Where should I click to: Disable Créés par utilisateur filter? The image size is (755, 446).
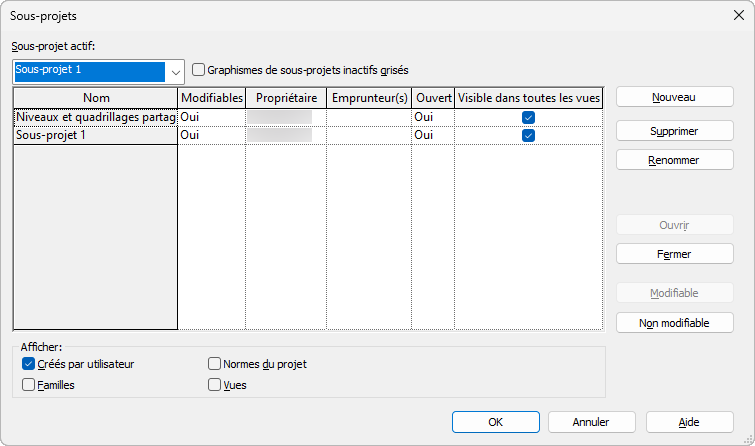[x=29, y=364]
